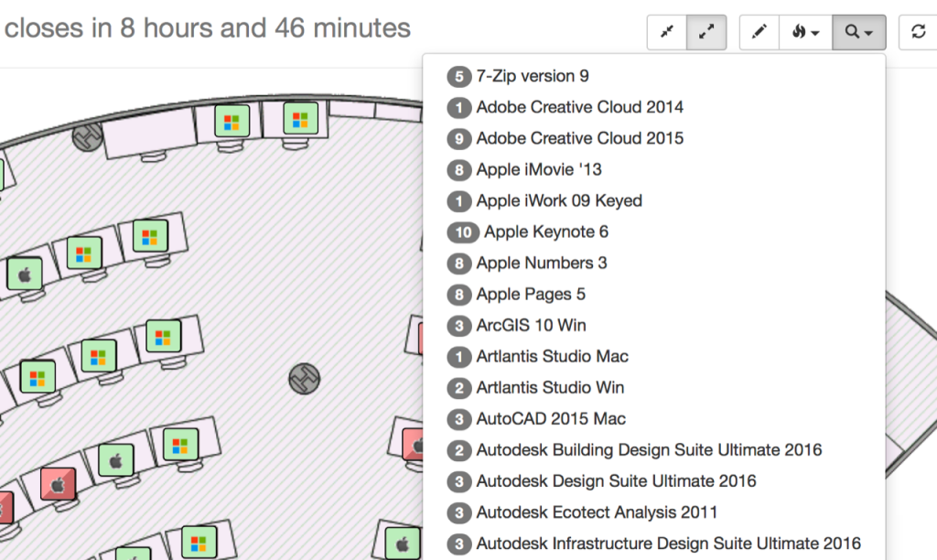
Task: Click the gray pillar marker in room center
Action: 304,379
